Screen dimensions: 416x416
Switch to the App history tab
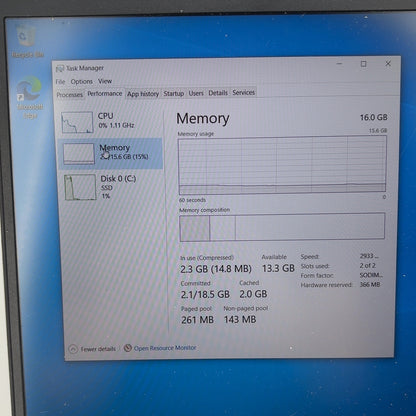(x=143, y=94)
